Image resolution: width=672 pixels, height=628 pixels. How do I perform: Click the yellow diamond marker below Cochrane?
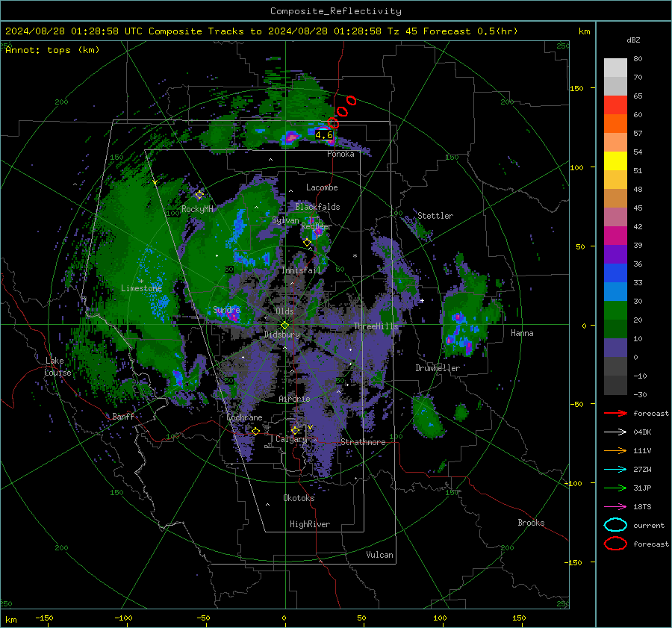(x=255, y=431)
